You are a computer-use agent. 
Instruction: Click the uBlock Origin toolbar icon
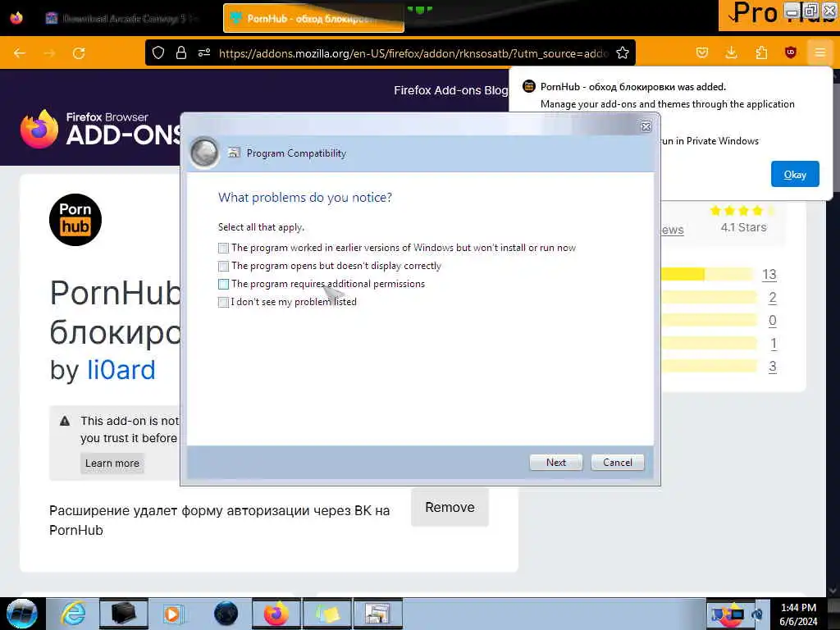click(x=790, y=52)
